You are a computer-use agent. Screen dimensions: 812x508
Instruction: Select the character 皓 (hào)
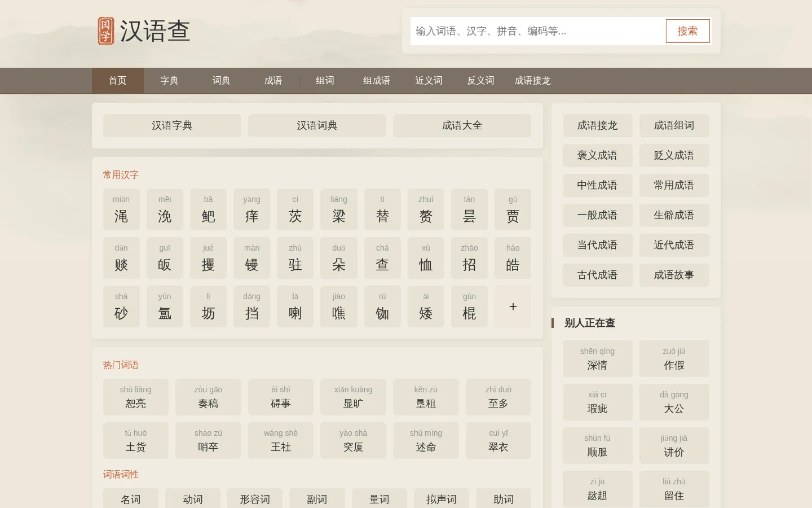513,258
